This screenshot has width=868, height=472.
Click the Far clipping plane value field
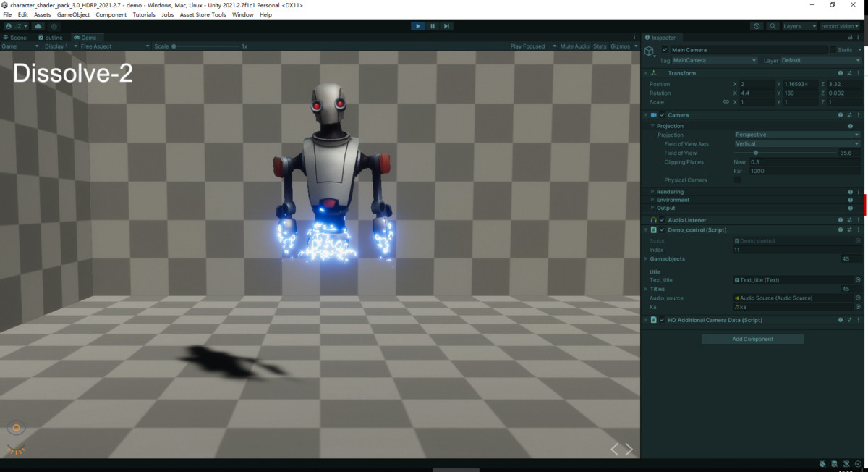796,171
